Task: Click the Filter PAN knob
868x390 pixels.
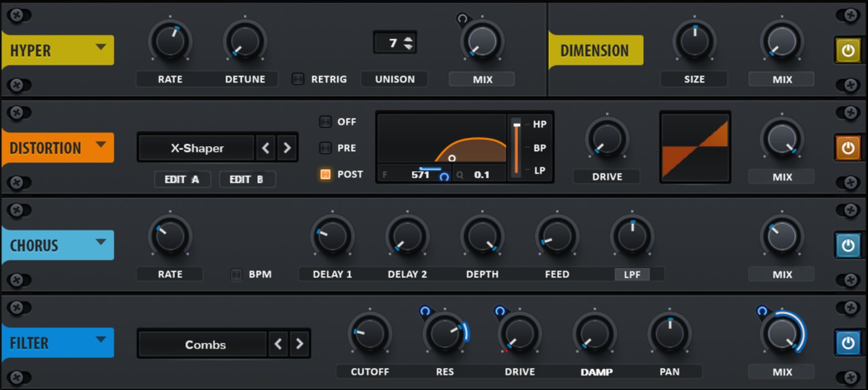Action: [669, 334]
